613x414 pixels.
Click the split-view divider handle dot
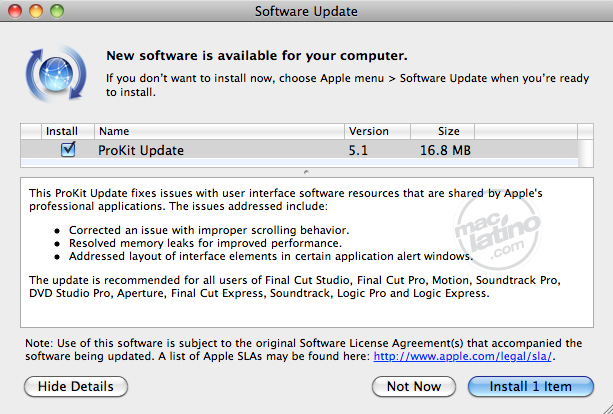[x=306, y=172]
